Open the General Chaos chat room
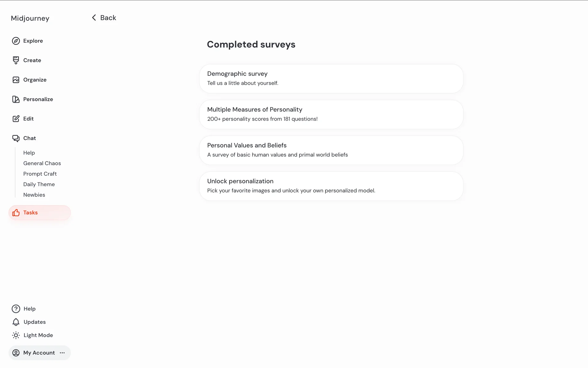 [42, 163]
